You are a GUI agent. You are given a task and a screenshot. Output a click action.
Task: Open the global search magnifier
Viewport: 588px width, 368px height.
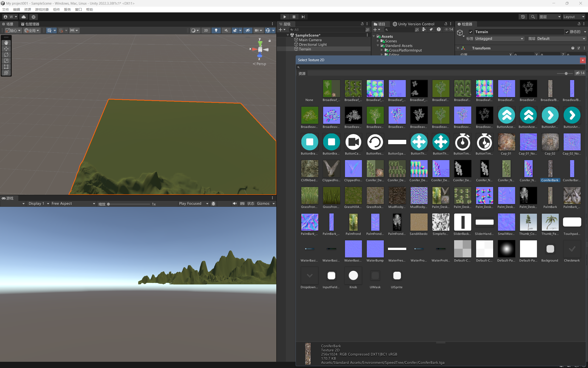pos(533,17)
